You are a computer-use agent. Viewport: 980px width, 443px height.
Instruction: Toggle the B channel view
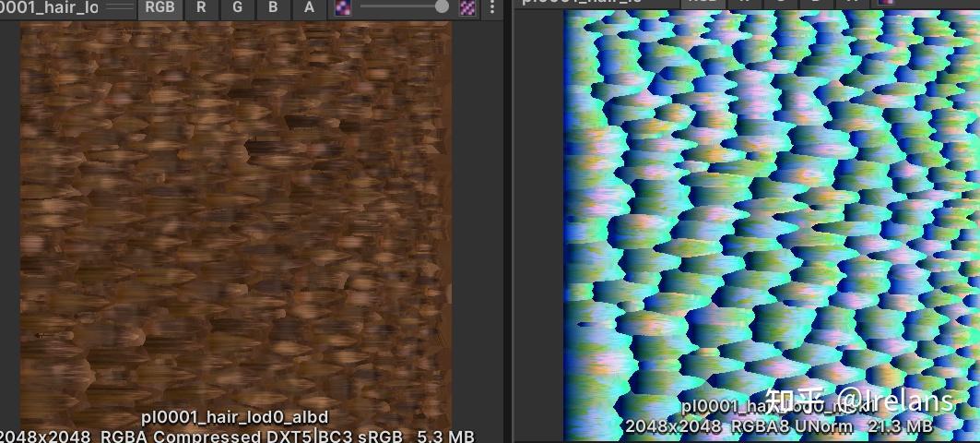tap(273, 8)
